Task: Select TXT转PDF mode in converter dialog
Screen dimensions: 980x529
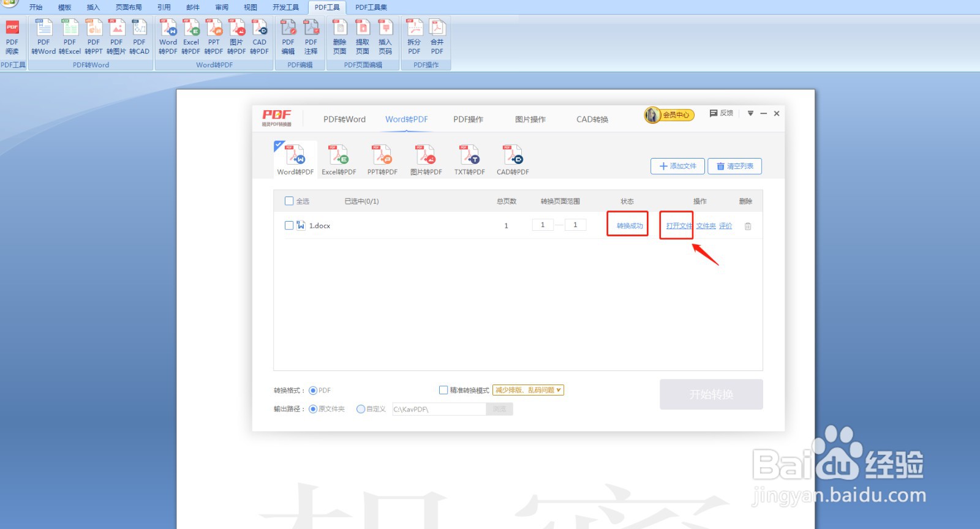Action: point(470,160)
